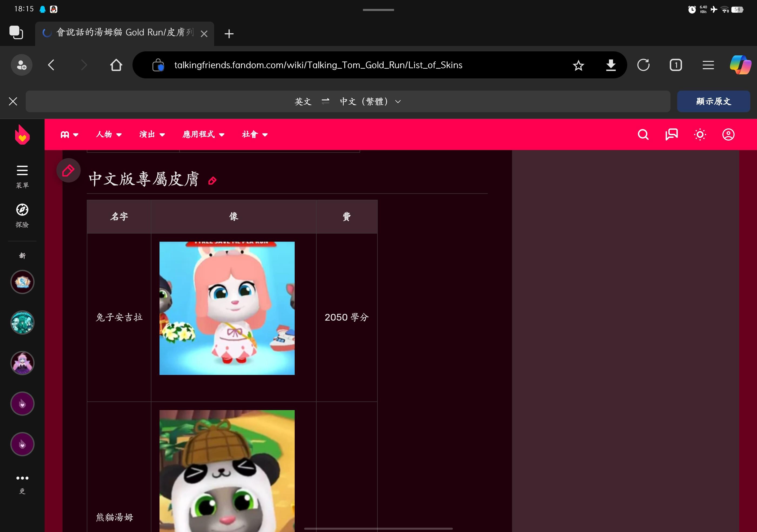The image size is (757, 532).
Task: Open the 探險 explore compass
Action: pyautogui.click(x=22, y=216)
